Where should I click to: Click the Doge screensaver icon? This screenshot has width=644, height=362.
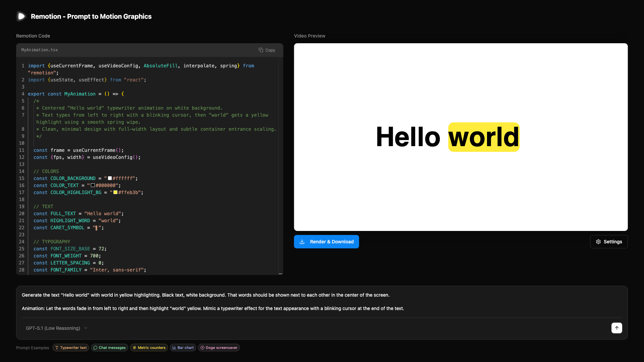pos(202,348)
